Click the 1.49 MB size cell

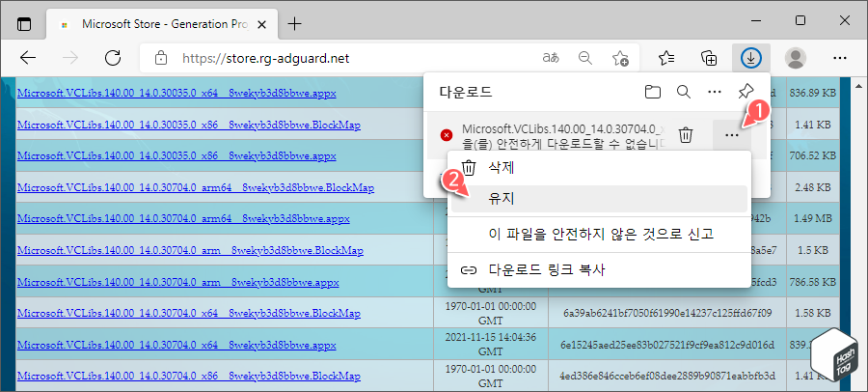point(813,219)
